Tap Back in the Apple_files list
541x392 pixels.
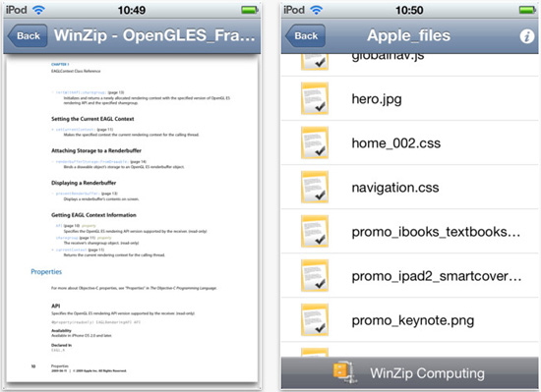coord(305,35)
